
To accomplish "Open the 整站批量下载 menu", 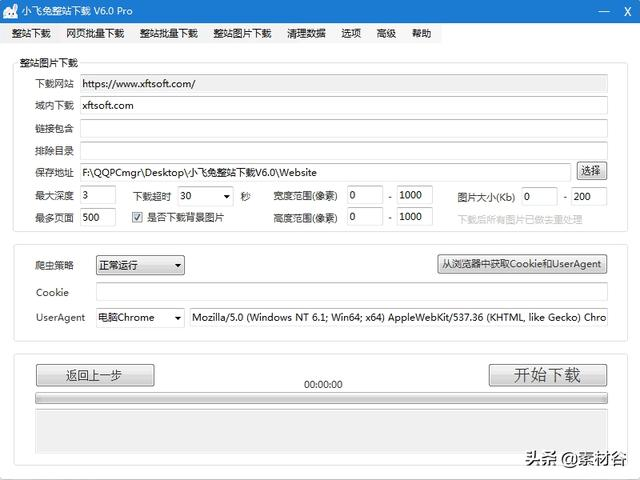I will coord(169,33).
